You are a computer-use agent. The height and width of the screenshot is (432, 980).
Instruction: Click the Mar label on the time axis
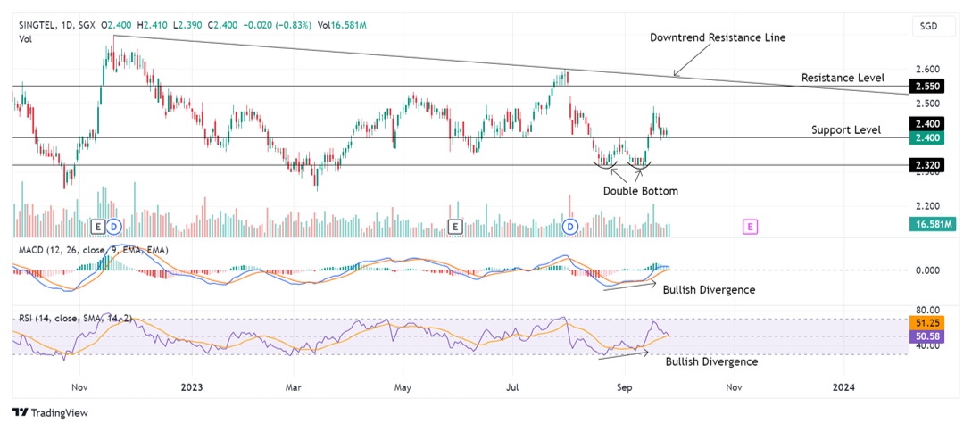pyautogui.click(x=293, y=387)
